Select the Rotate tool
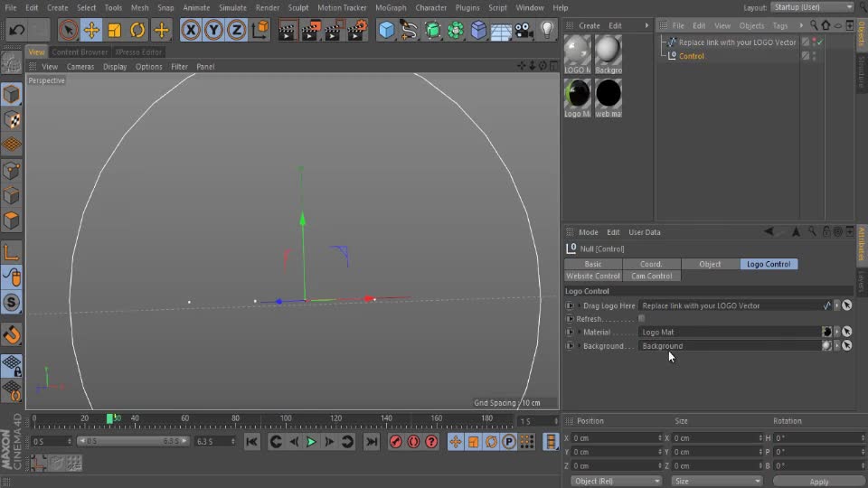The width and height of the screenshot is (868, 488). tap(137, 29)
